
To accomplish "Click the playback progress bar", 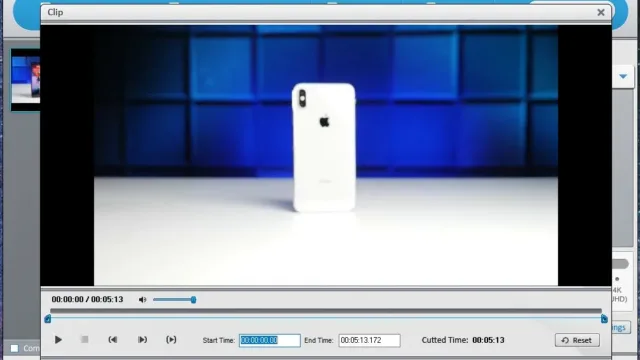I will (326, 311).
